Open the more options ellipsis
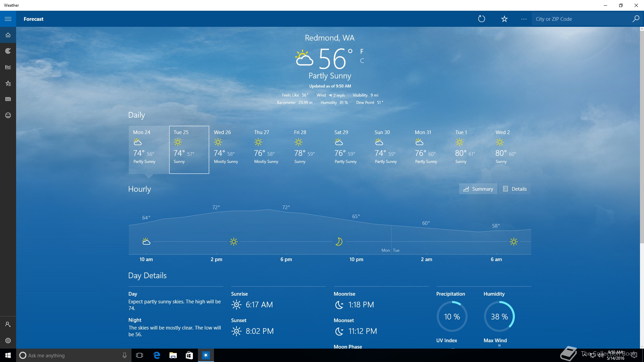The height and width of the screenshot is (362, 644). [x=524, y=19]
